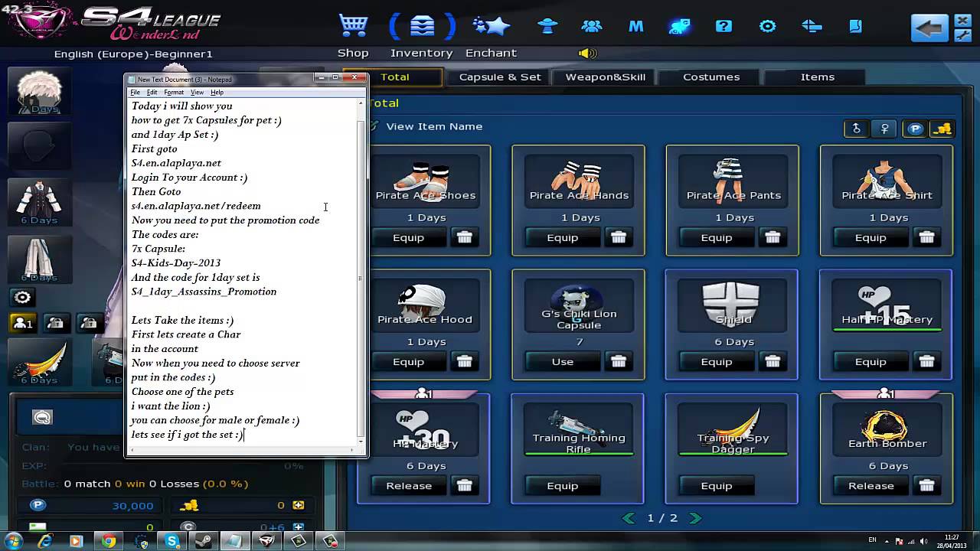Open Notepad View menu
980x551 pixels.
[197, 93]
